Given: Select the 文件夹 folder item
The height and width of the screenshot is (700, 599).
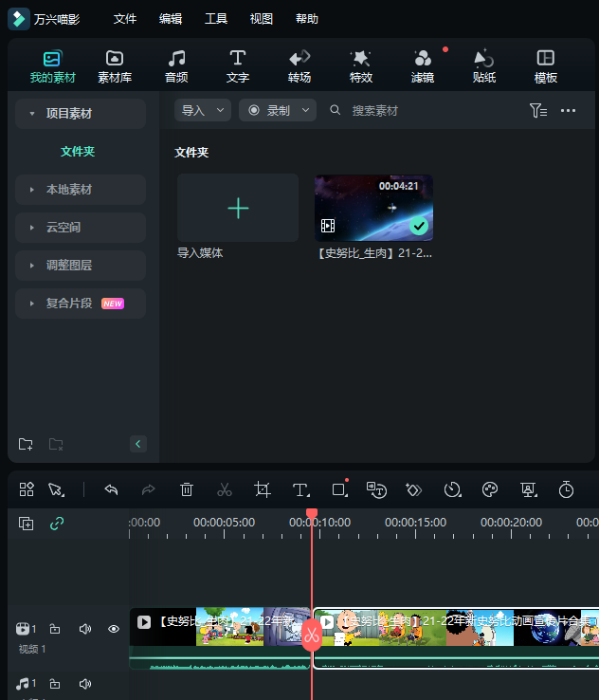Looking at the screenshot, I should click(78, 152).
